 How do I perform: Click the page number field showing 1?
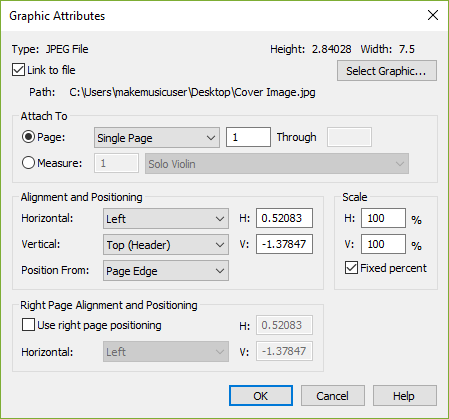pos(248,137)
